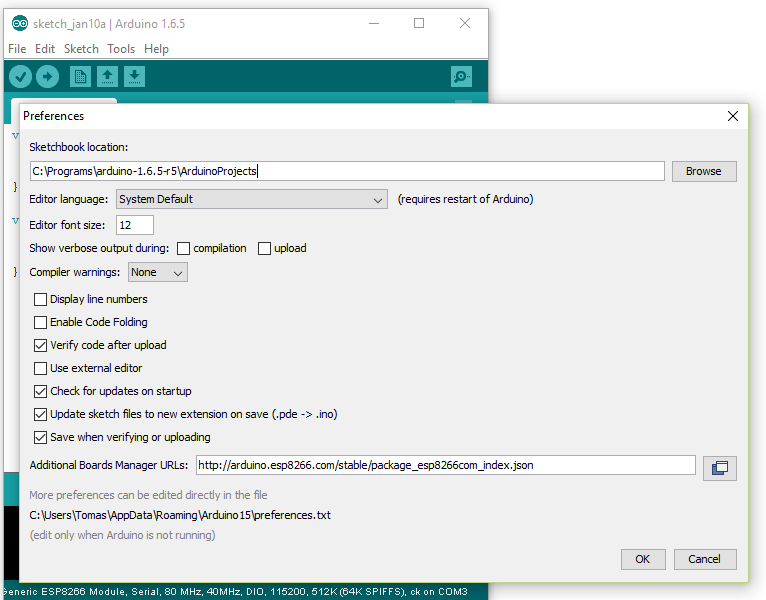Viewport: 766px width, 600px height.
Task: Open the Compiler warnings dropdown
Action: coord(157,272)
